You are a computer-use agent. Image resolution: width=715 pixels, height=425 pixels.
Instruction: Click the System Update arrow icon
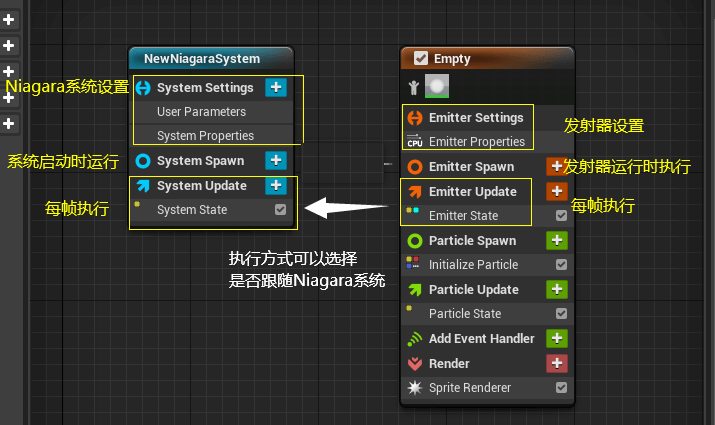pyautogui.click(x=143, y=186)
